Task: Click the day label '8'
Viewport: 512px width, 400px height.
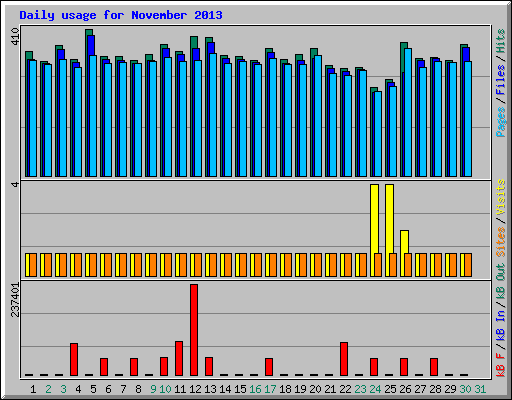Action: pyautogui.click(x=138, y=389)
